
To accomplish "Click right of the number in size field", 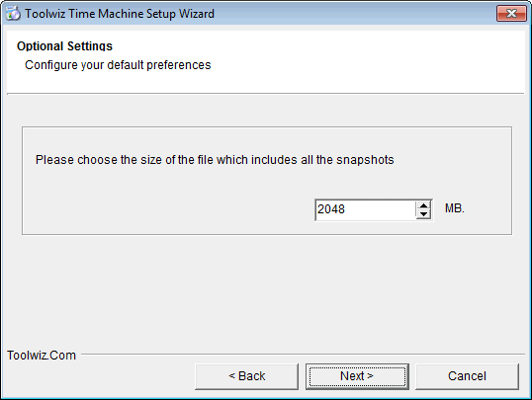I will pyautogui.click(x=380, y=209).
